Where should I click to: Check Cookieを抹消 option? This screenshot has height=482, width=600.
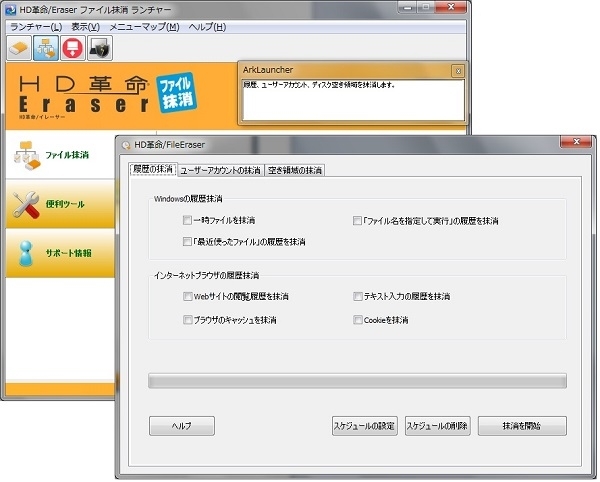coord(357,320)
